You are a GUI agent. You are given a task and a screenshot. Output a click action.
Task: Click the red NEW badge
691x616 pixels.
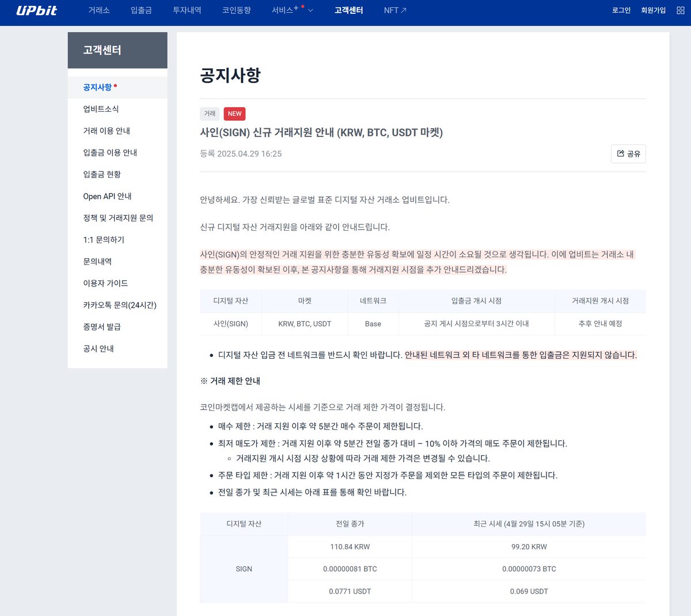pyautogui.click(x=234, y=113)
